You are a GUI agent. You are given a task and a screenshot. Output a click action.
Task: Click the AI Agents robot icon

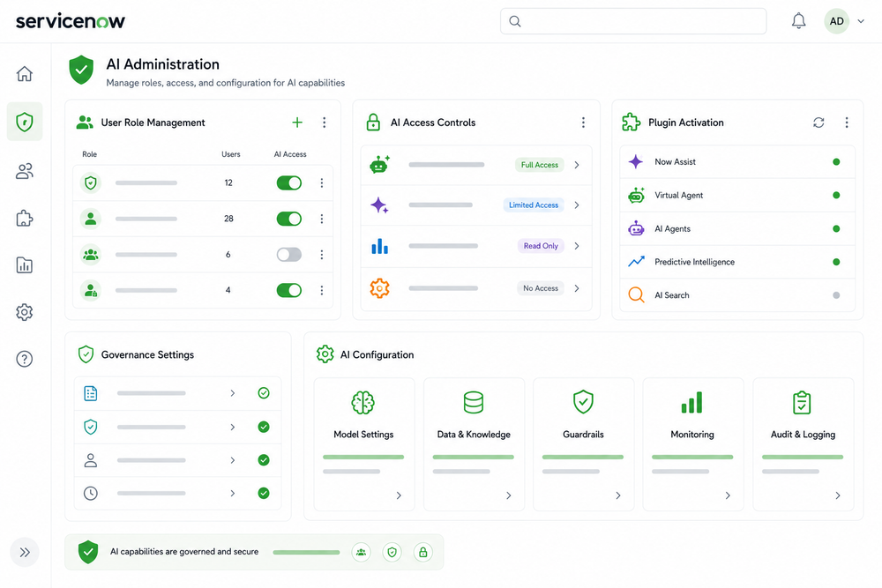[x=636, y=228]
